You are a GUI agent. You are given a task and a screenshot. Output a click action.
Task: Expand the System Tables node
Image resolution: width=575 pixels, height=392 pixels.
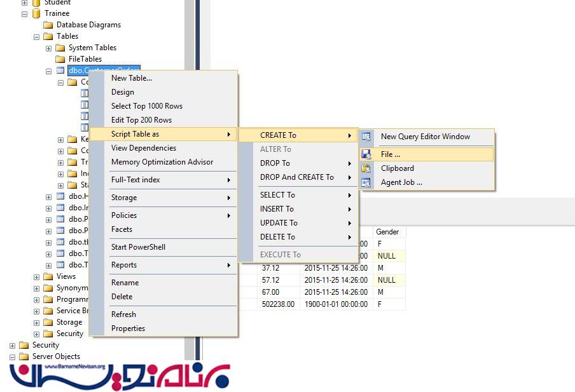pyautogui.click(x=48, y=48)
